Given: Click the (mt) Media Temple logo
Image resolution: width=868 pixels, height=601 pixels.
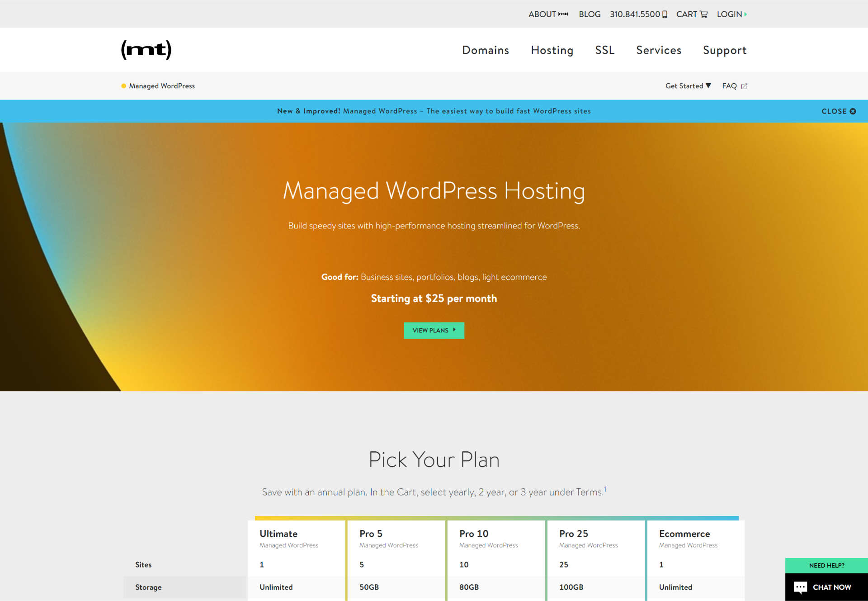Looking at the screenshot, I should [x=146, y=50].
